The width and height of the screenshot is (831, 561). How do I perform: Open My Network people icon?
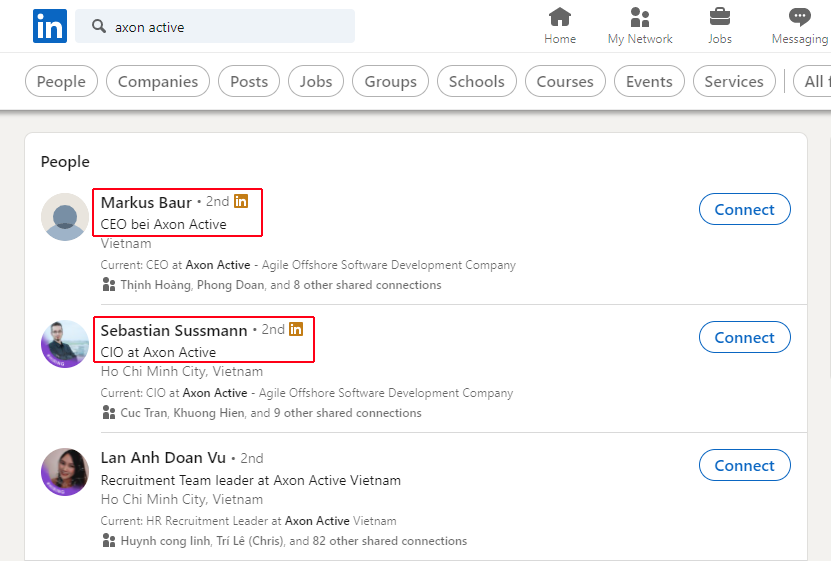pos(640,17)
